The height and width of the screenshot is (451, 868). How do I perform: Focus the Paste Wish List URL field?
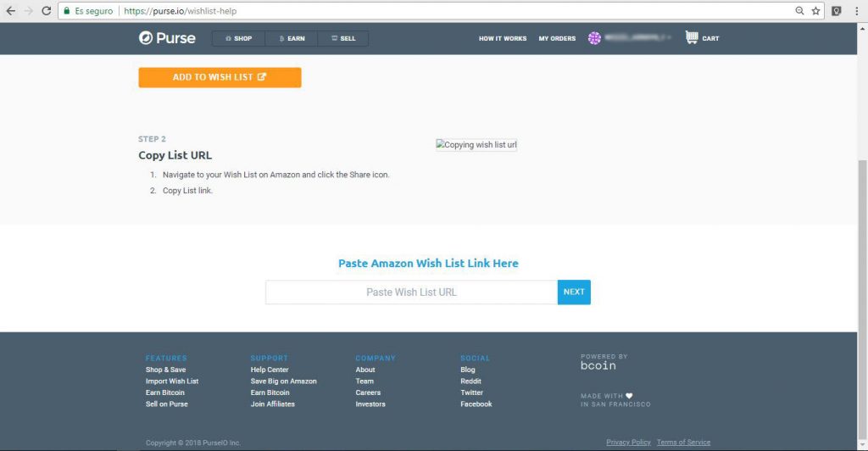(x=411, y=292)
